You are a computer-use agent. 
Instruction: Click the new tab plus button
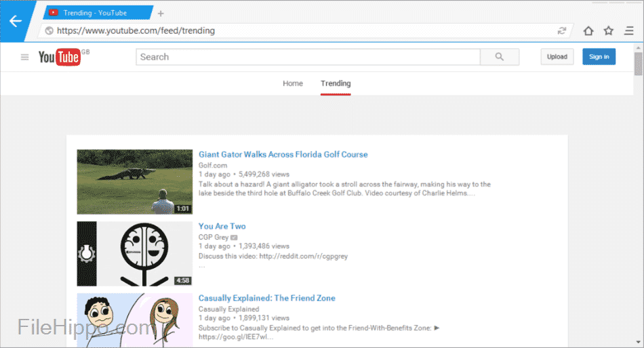click(x=161, y=13)
